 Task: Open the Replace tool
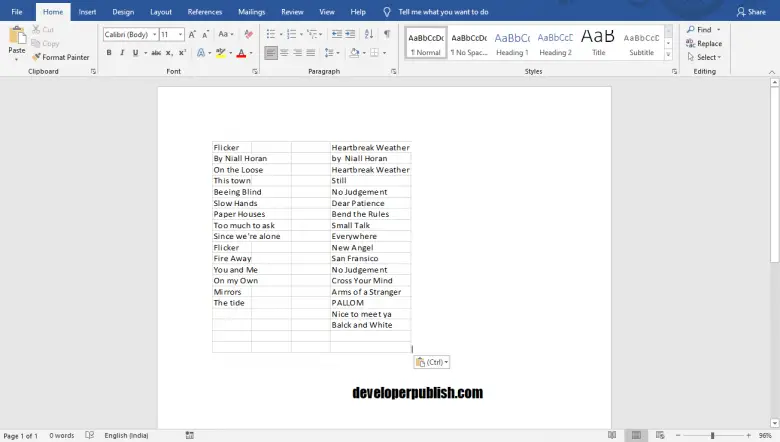coord(704,44)
